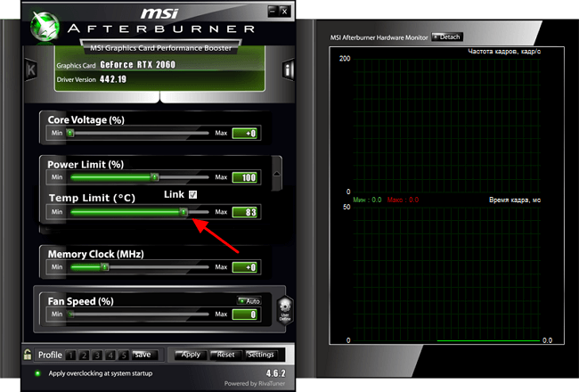This screenshot has height=392, width=579.
Task: Click the Reset button
Action: pos(225,355)
